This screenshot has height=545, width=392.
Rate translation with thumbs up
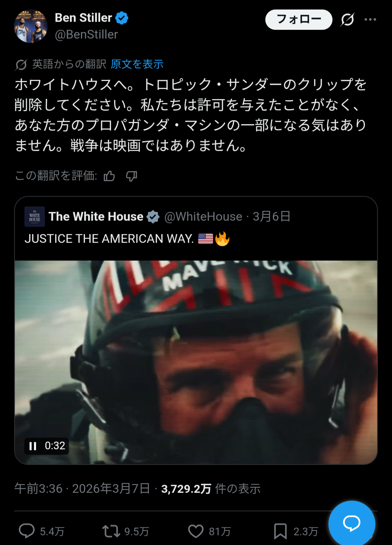109,176
